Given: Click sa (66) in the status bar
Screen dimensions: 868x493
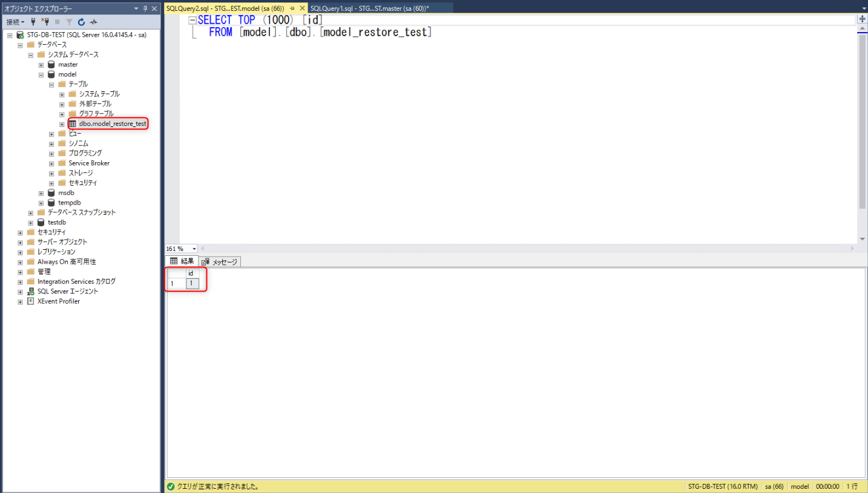Looking at the screenshot, I should tap(774, 486).
